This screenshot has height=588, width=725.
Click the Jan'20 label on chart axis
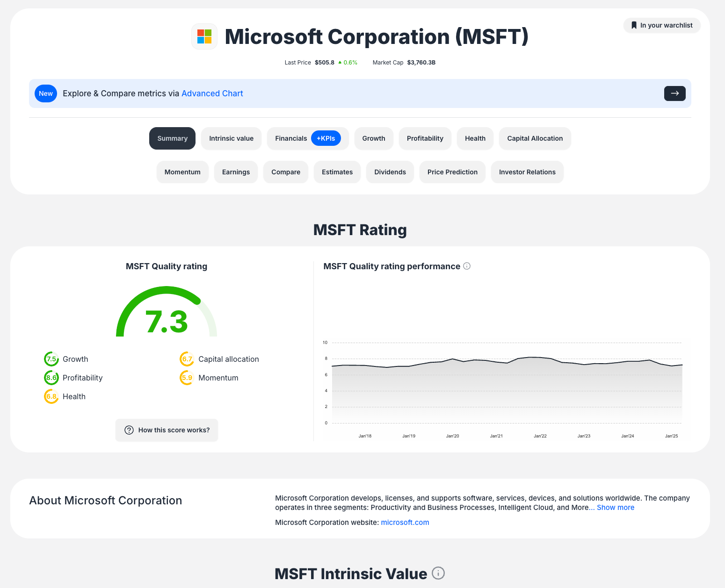[x=452, y=436]
